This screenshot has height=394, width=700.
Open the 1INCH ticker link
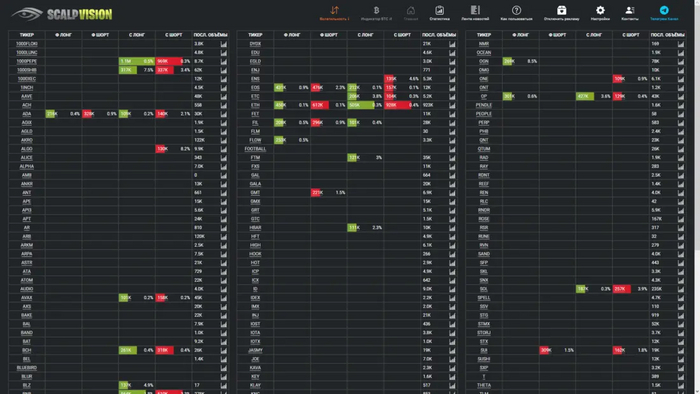point(27,87)
